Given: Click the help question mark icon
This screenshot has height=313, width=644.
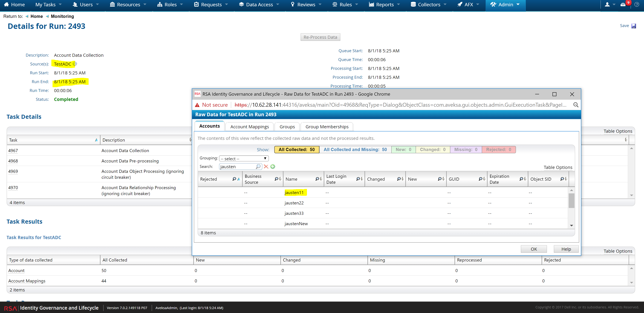Looking at the screenshot, I should (x=637, y=4).
